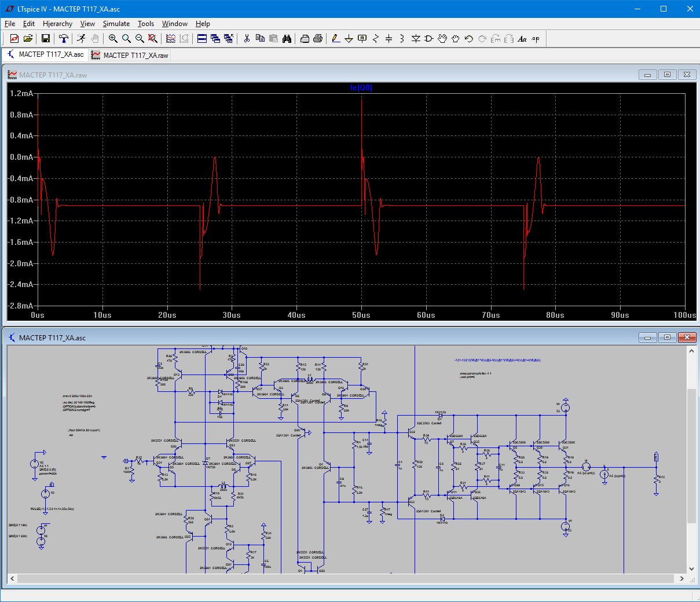This screenshot has width=700, height=602.
Task: Pick the Inductor component tool
Action: pos(401,39)
